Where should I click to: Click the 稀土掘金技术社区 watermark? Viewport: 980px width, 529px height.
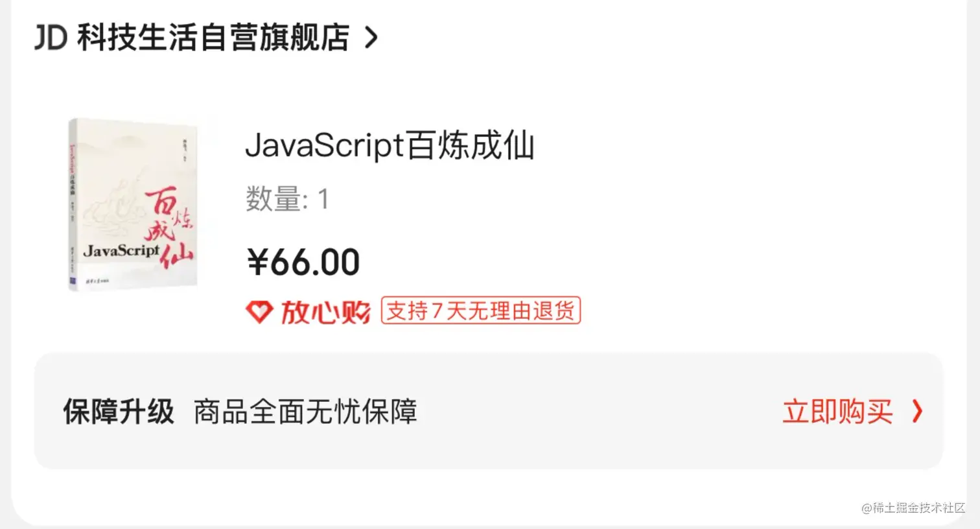(913, 508)
